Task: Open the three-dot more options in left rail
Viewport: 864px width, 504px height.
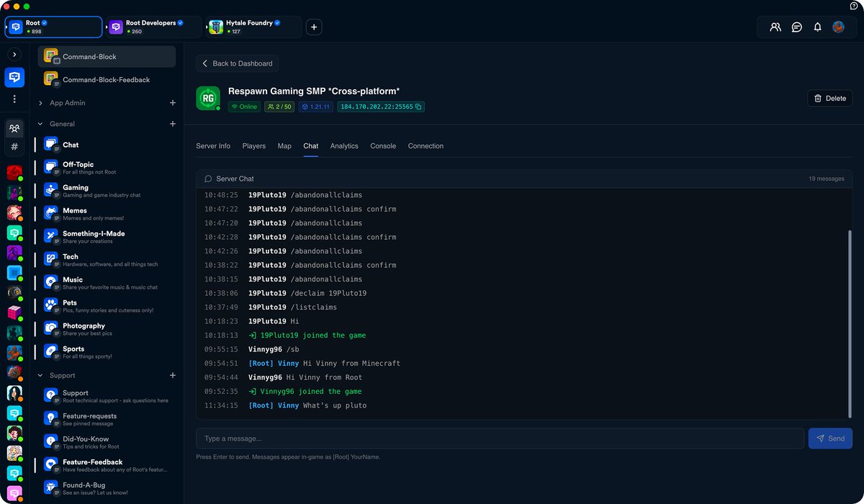Action: click(14, 99)
